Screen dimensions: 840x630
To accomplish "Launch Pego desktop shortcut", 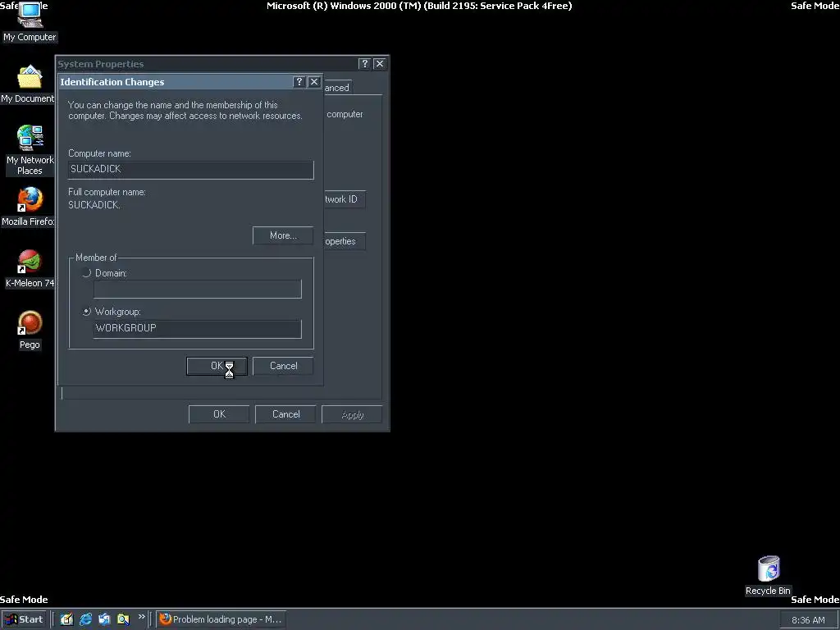I will (30, 331).
